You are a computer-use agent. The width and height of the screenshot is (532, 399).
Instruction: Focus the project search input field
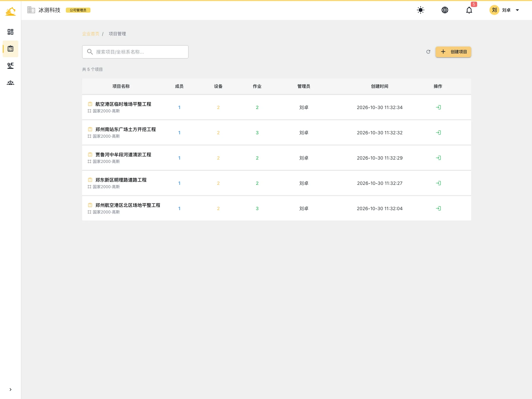(x=135, y=52)
